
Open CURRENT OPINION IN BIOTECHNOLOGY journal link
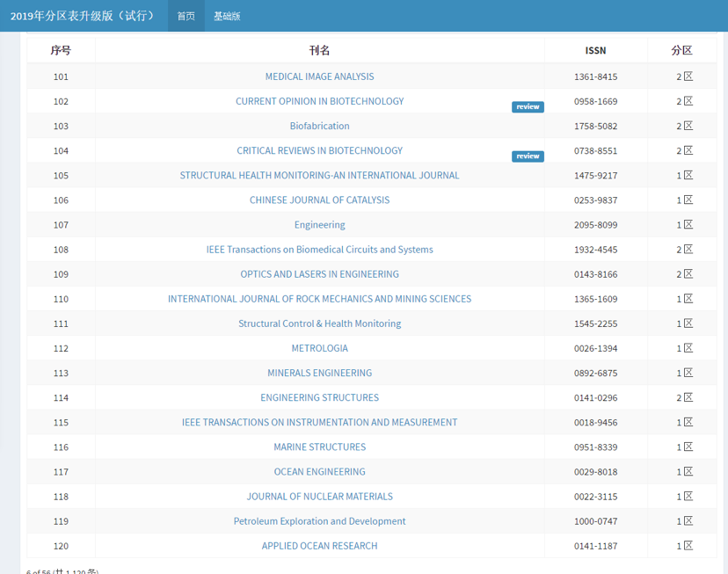pos(319,101)
